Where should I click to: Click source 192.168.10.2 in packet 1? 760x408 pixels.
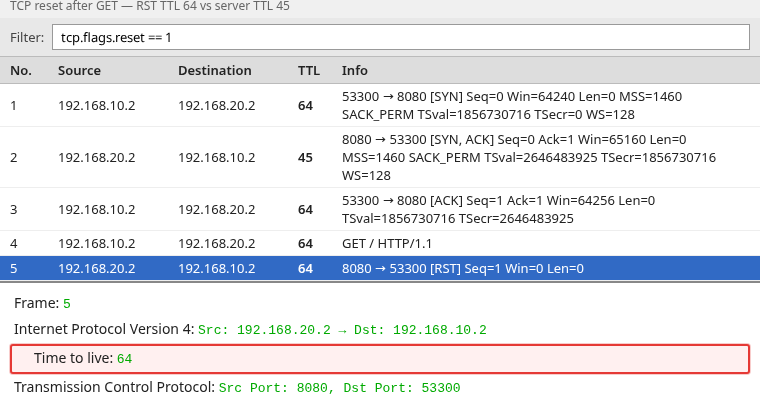[97, 106]
